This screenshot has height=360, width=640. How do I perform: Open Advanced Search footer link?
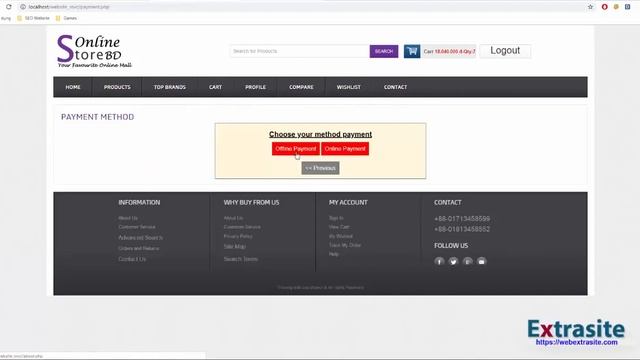click(140, 238)
